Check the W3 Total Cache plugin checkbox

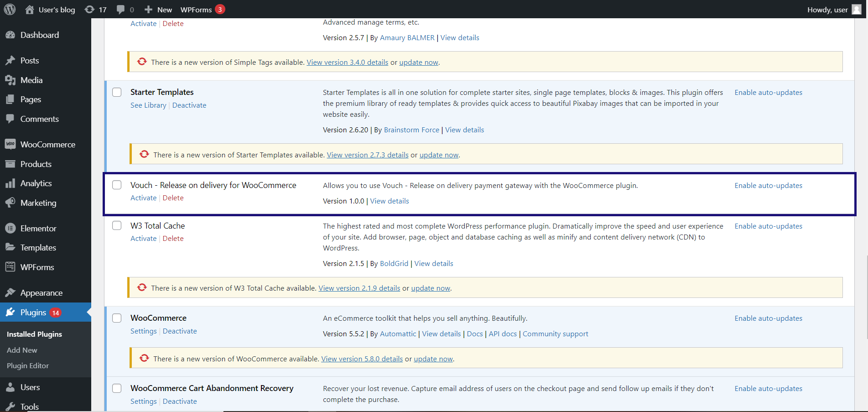[117, 225]
